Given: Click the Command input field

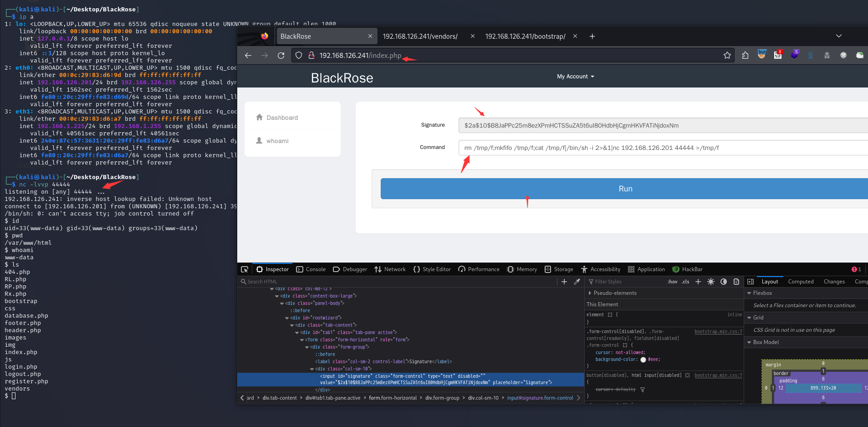Looking at the screenshot, I should click(663, 148).
